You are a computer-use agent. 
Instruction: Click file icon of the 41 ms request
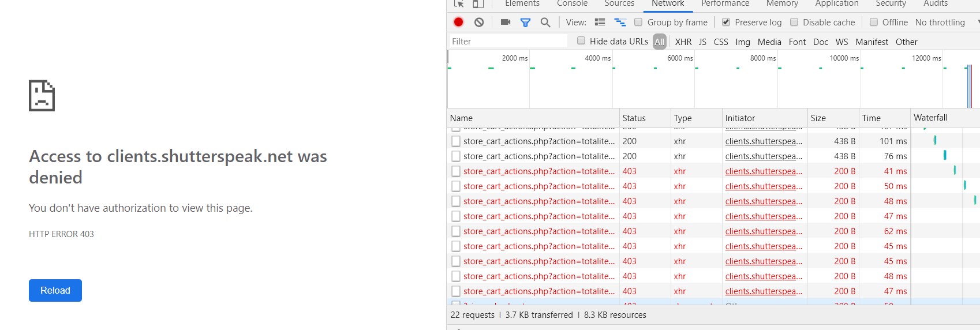click(456, 171)
